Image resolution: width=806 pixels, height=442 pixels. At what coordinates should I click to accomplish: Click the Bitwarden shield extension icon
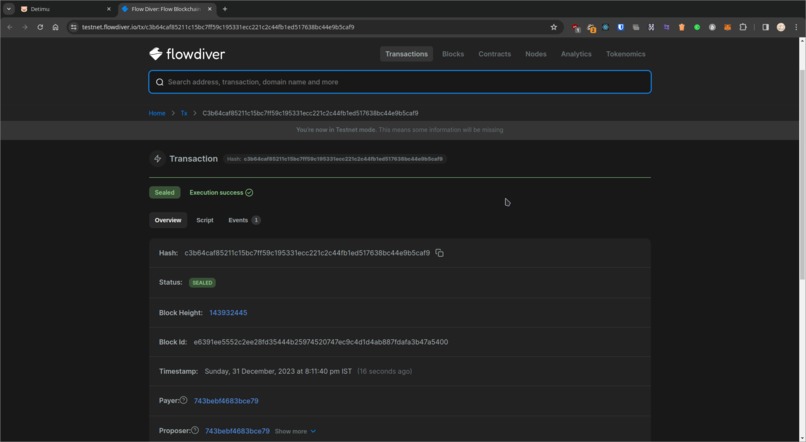pyautogui.click(x=621, y=27)
